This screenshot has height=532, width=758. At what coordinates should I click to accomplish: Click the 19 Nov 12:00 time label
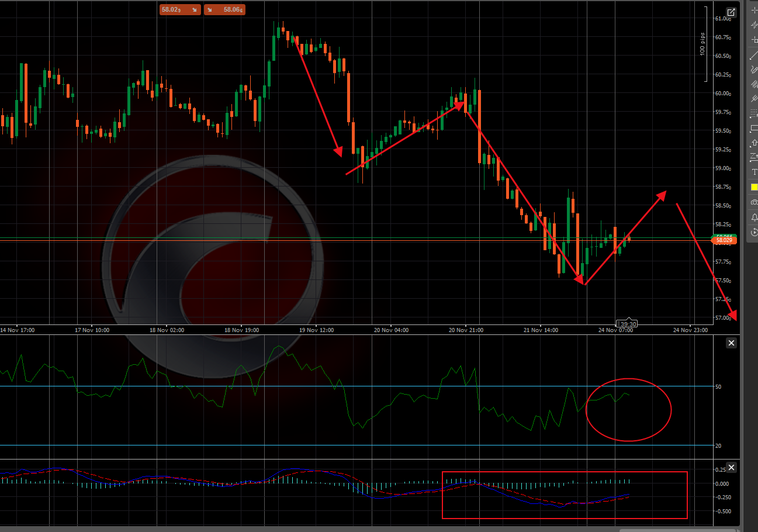pyautogui.click(x=316, y=330)
